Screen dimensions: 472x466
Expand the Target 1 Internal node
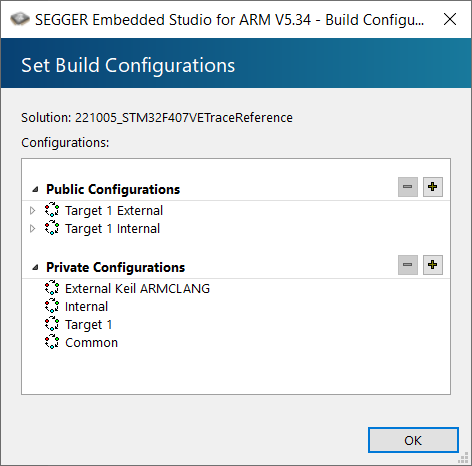click(33, 228)
